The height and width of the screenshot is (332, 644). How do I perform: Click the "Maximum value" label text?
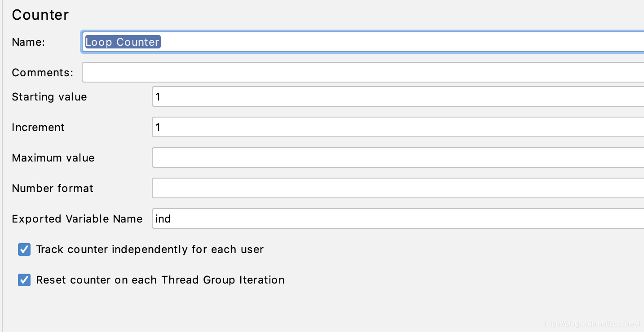(x=53, y=158)
